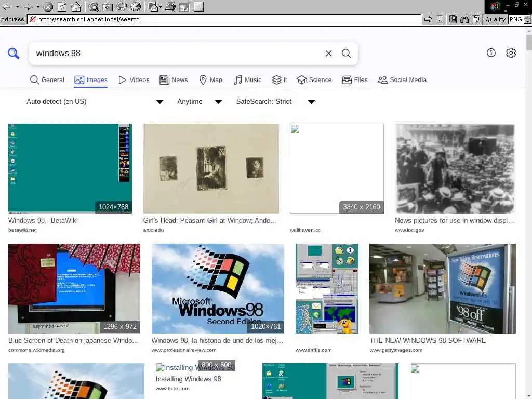Click the 'Windows 98 - BetaWiki' title link
Screen dimensions: 532x399
click(x=43, y=220)
